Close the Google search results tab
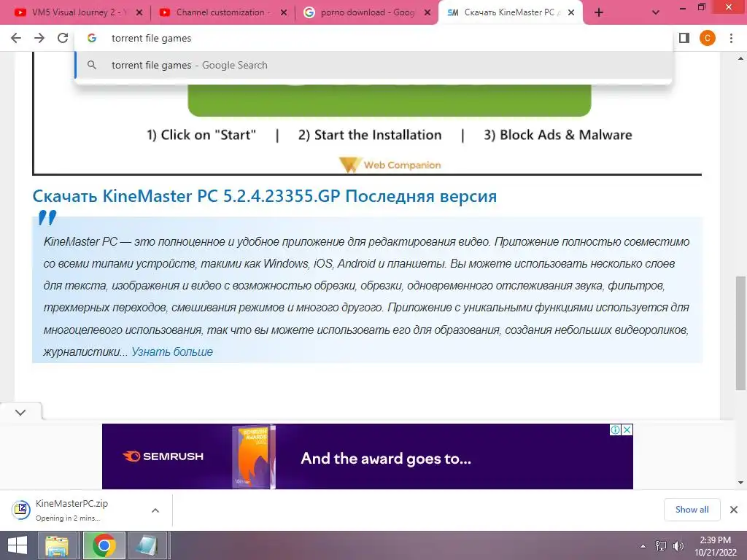Image resolution: width=747 pixels, height=560 pixels. (427, 13)
